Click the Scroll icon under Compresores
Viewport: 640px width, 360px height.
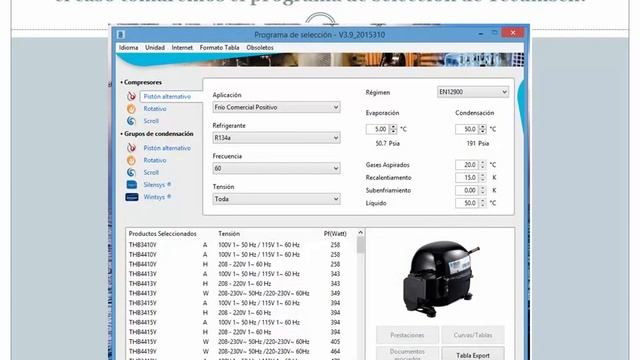coord(131,121)
